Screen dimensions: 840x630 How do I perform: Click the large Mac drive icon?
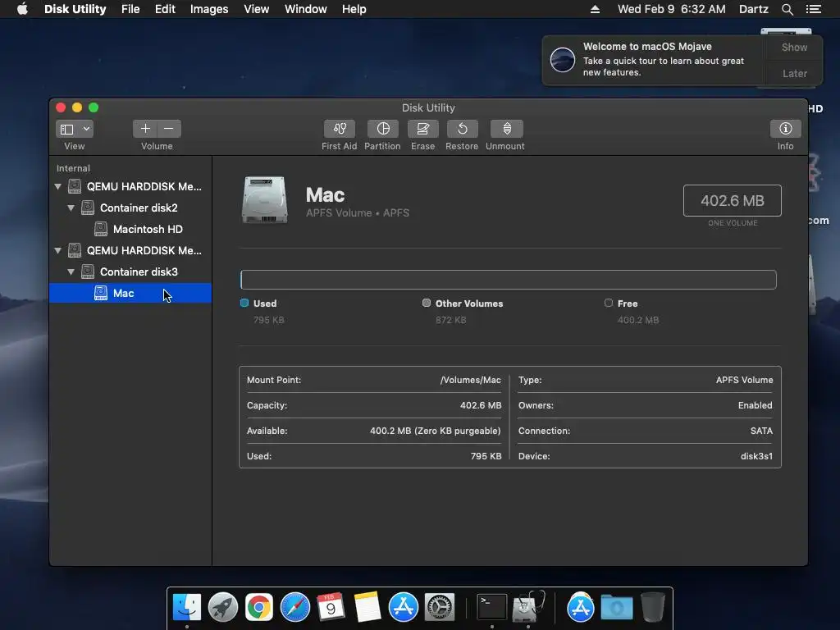tap(265, 200)
